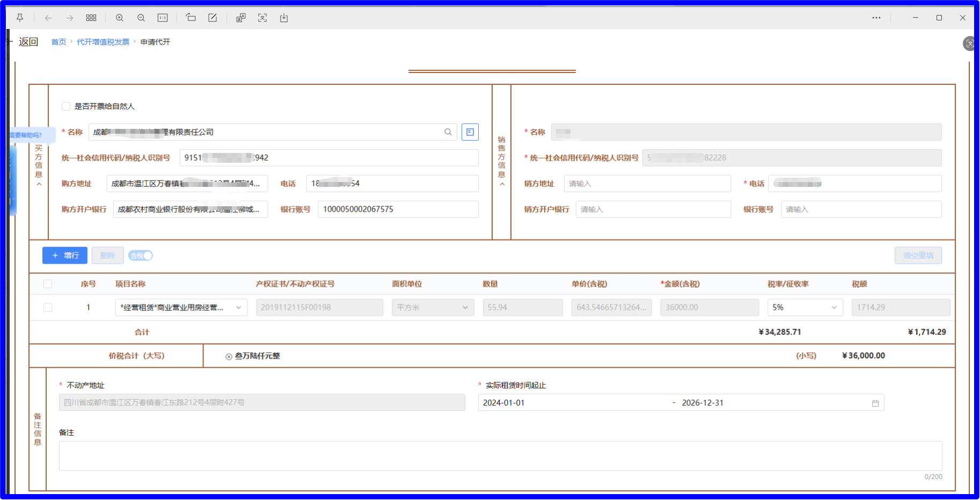Image resolution: width=980 pixels, height=500 pixels.
Task: Open the 税率/征收率 5% dropdown
Action: pyautogui.click(x=805, y=308)
